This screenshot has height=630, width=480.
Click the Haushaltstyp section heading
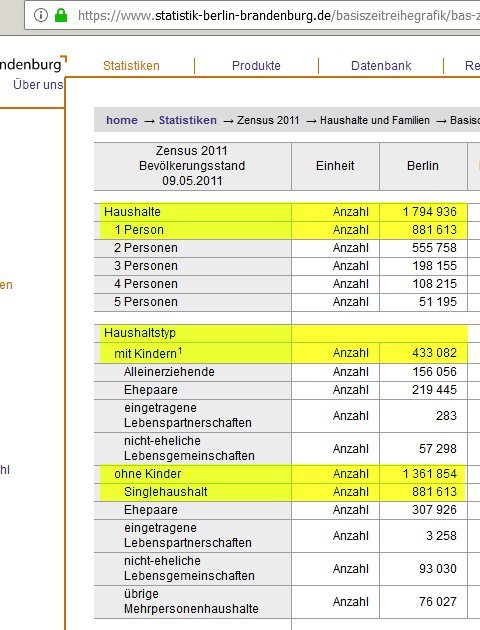tap(140, 333)
